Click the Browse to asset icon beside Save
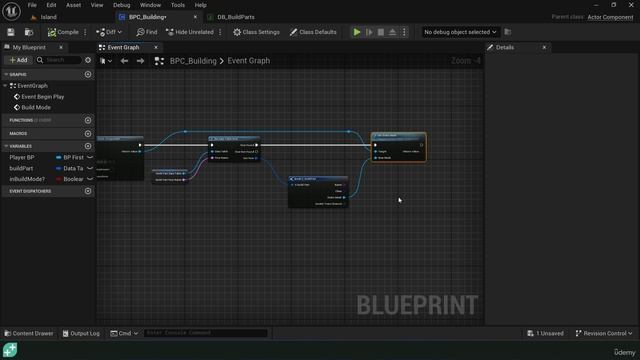The width and height of the screenshot is (640, 360). click(x=29, y=32)
